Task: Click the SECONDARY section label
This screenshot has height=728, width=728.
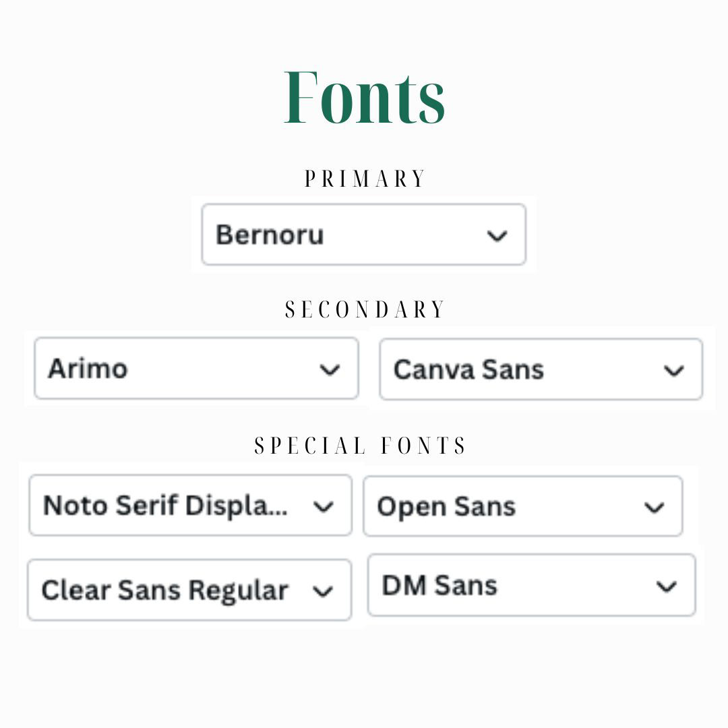Action: point(365,309)
